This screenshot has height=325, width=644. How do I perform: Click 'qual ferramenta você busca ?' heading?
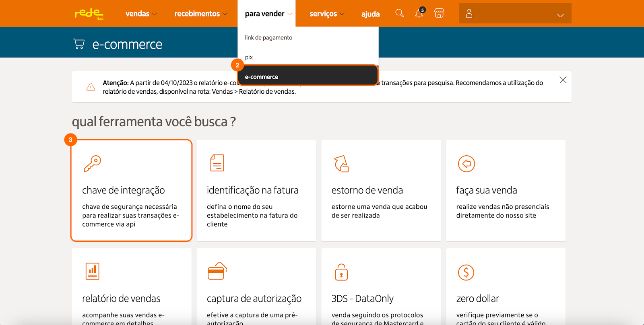coord(154,121)
